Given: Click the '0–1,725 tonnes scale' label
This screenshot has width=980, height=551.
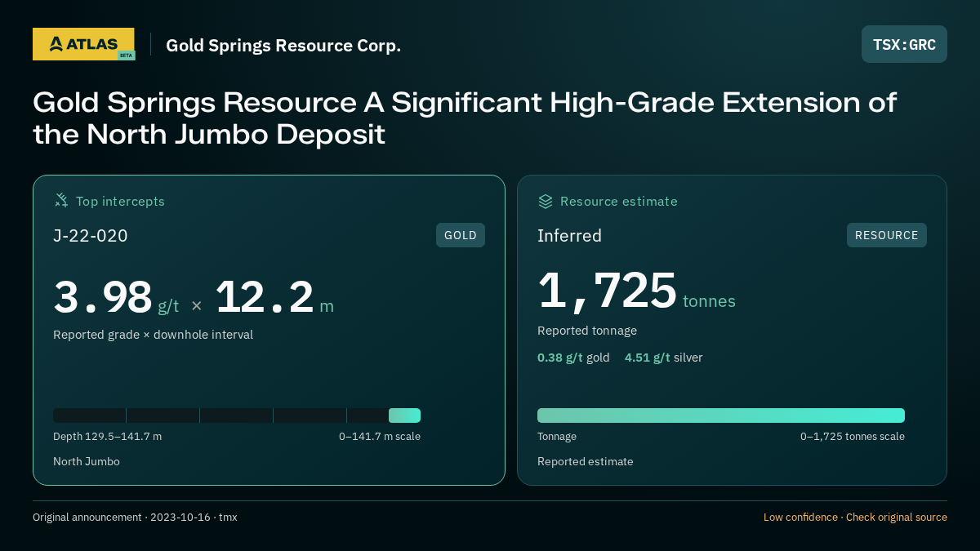Looking at the screenshot, I should (853, 436).
